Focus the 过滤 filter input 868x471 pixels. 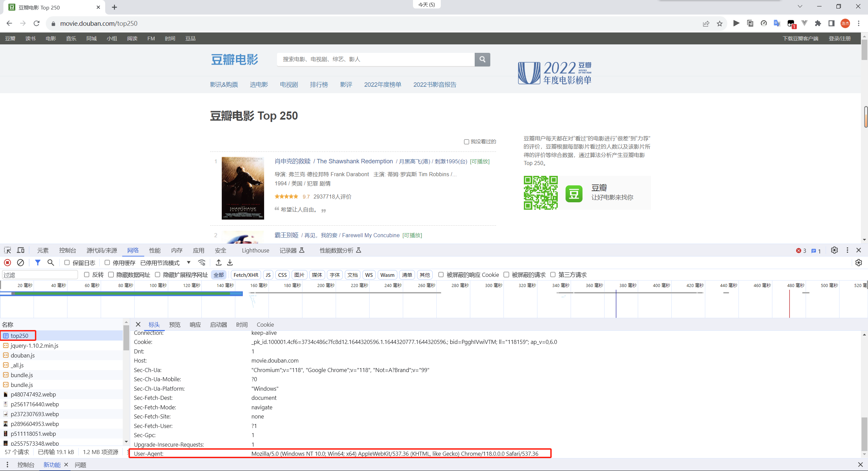pyautogui.click(x=40, y=275)
